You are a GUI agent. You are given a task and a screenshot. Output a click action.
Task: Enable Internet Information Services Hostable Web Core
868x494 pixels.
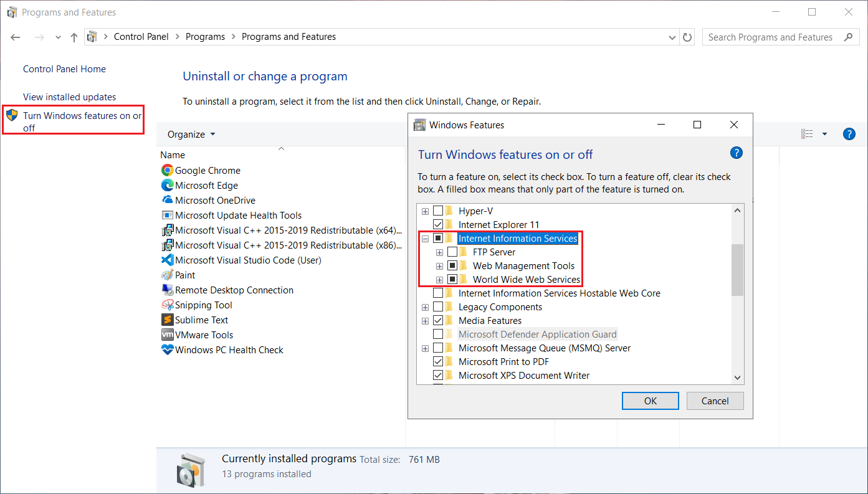coord(437,293)
